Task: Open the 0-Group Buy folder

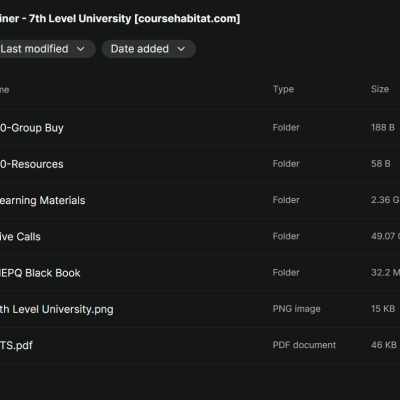Action: 32,128
